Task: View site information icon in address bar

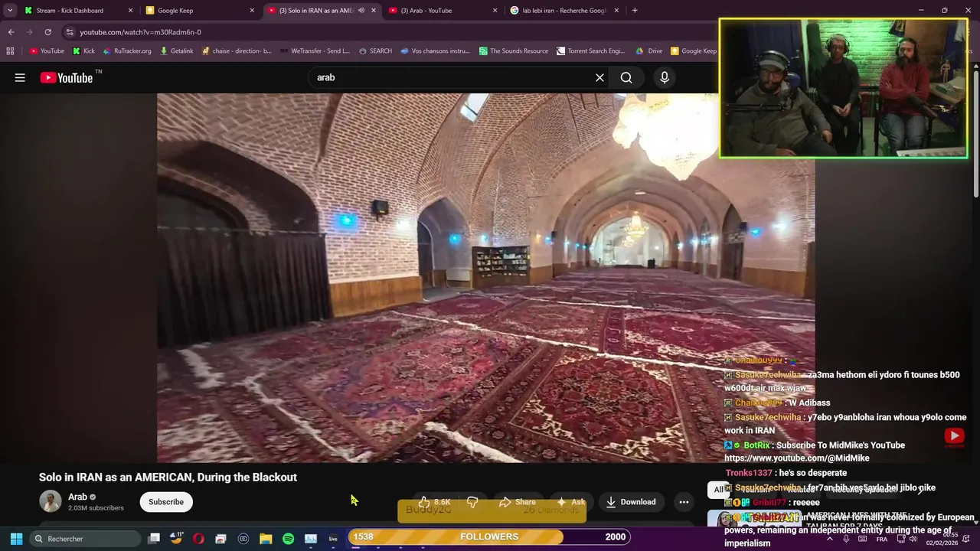Action: pyautogui.click(x=70, y=32)
